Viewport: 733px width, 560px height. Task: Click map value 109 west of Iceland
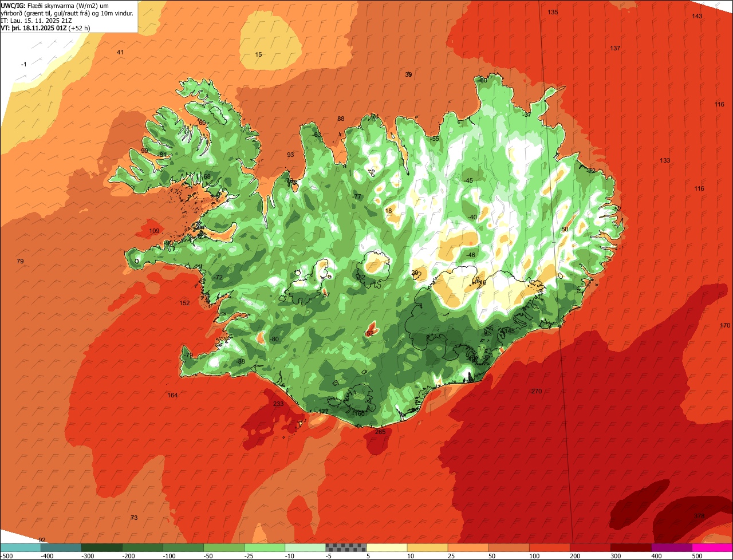click(x=155, y=231)
